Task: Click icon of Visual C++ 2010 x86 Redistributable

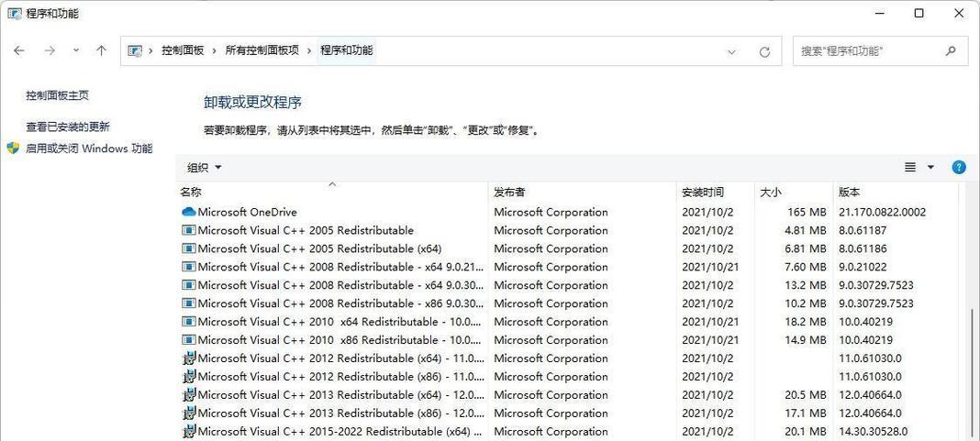Action: 189,340
